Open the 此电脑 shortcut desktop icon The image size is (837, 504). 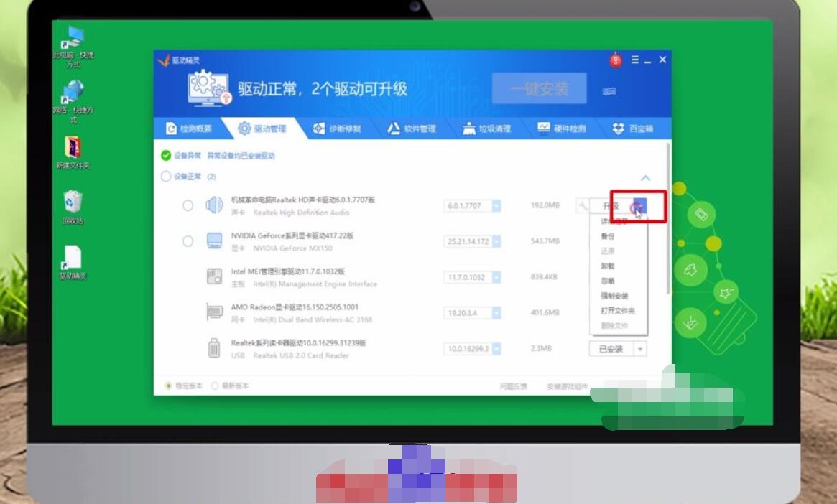[74, 46]
